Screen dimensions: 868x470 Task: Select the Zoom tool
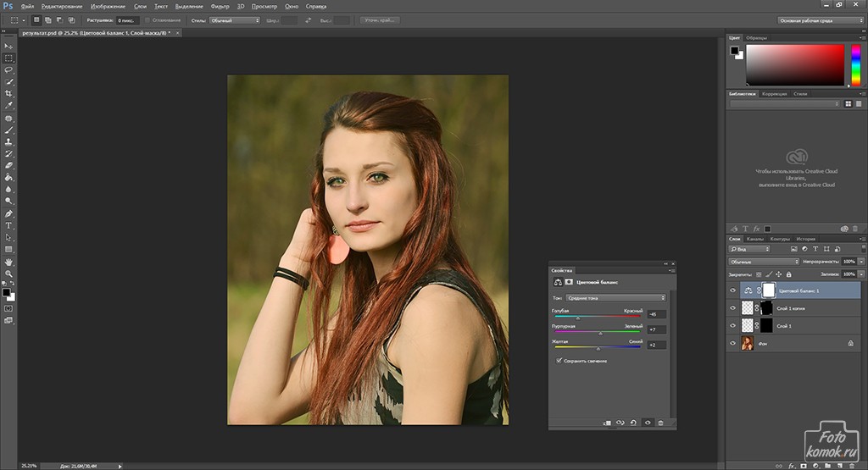coord(8,274)
